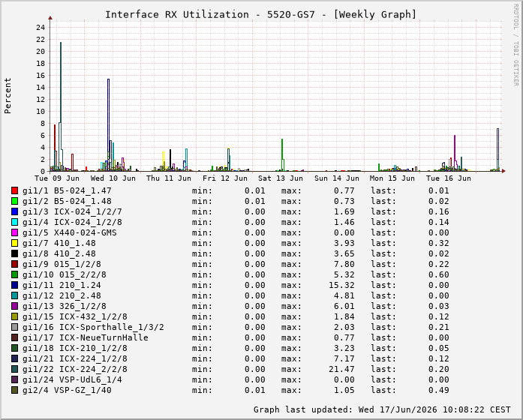Click the gi1/9 015_1/2/8 legend label
Viewport: 523px width, 420px height.
62,264
